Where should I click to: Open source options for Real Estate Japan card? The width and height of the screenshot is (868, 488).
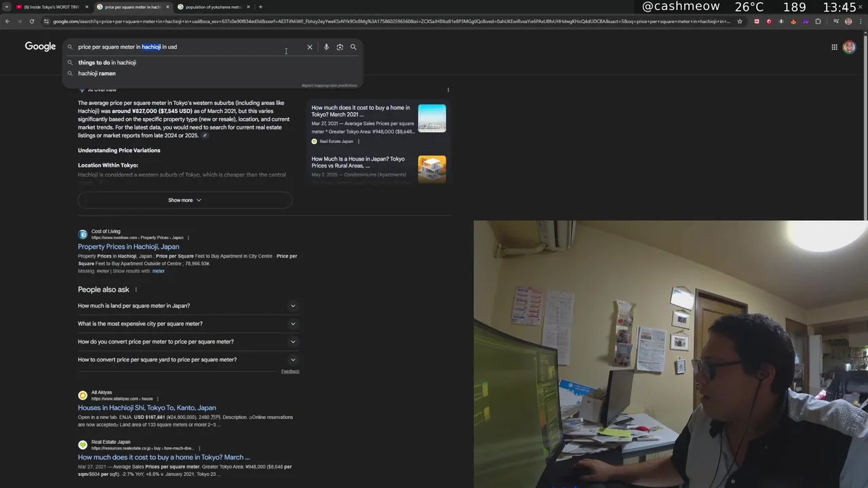coord(359,141)
